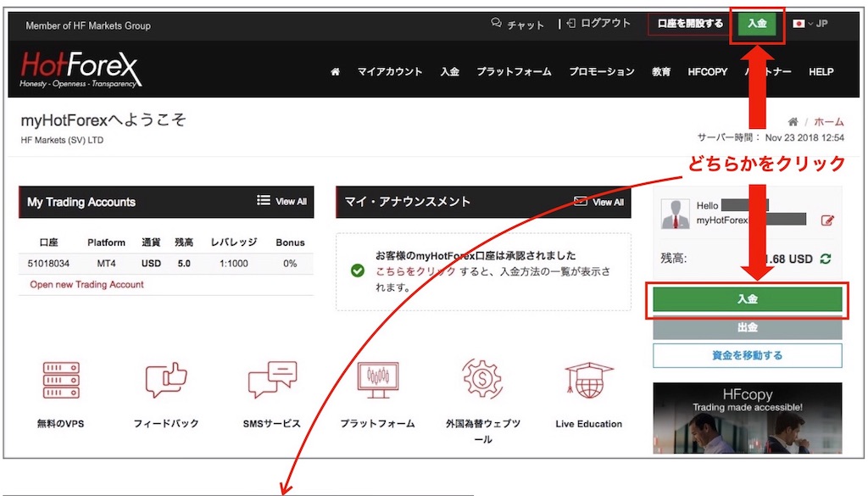This screenshot has height=496, width=868.
Task: Click Open new Trading Account link
Action: click(87, 285)
